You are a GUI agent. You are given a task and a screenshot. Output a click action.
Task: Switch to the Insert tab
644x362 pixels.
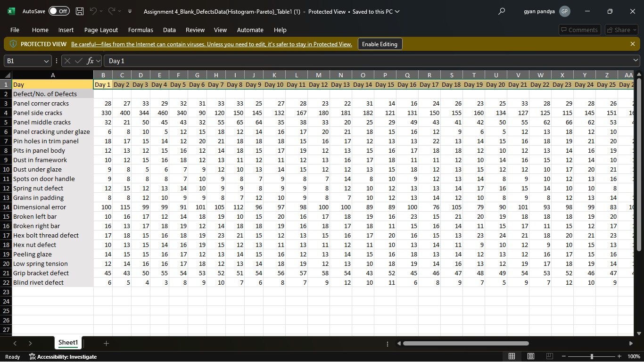(x=66, y=30)
